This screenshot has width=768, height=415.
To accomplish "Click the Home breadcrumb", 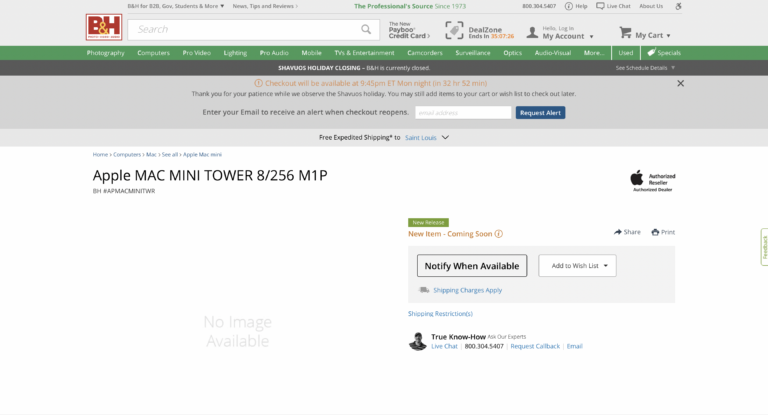I will pyautogui.click(x=100, y=154).
